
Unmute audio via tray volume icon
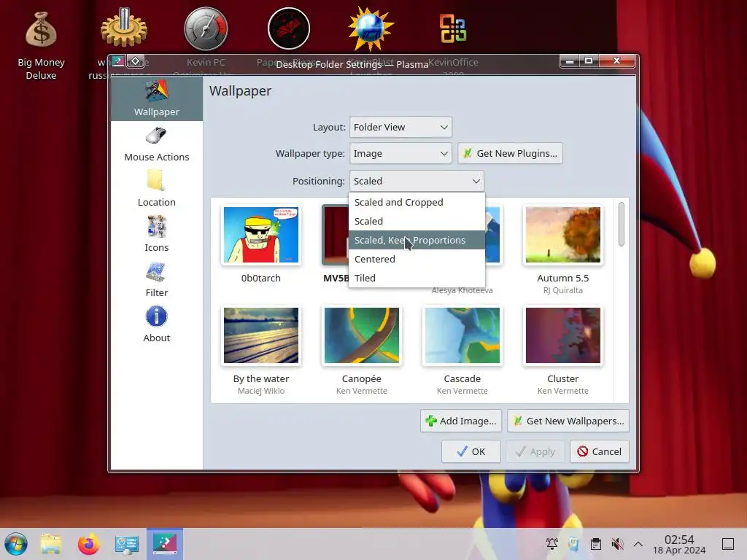tap(617, 544)
